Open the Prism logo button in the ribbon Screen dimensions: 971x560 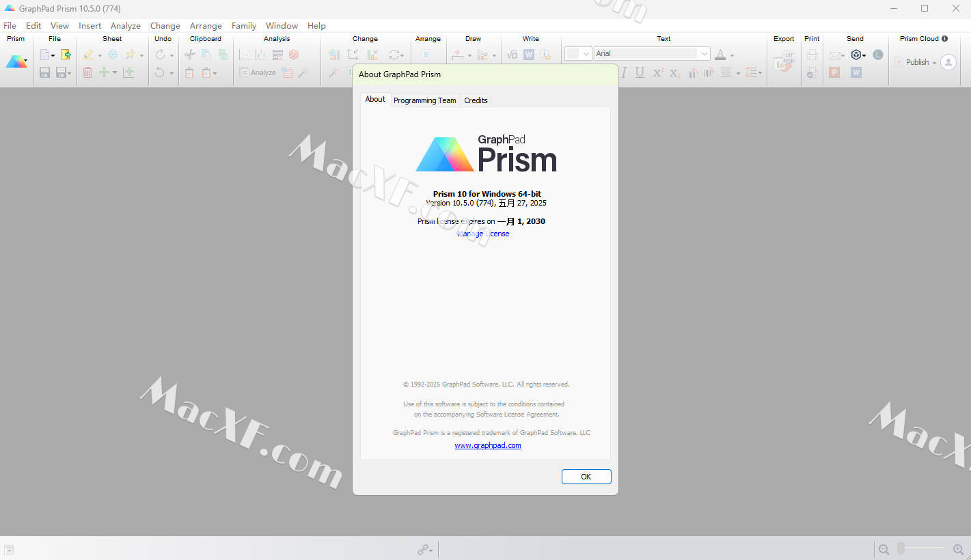(x=16, y=61)
